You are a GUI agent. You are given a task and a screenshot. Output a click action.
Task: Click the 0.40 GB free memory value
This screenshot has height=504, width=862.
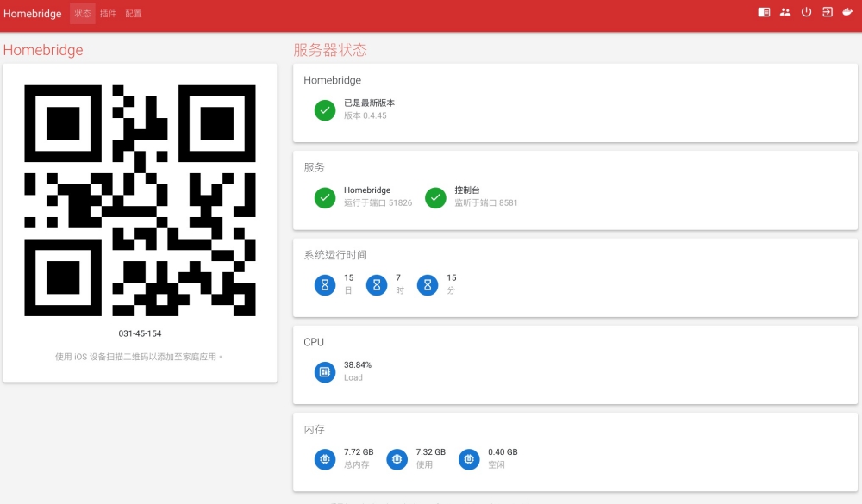pyautogui.click(x=503, y=451)
